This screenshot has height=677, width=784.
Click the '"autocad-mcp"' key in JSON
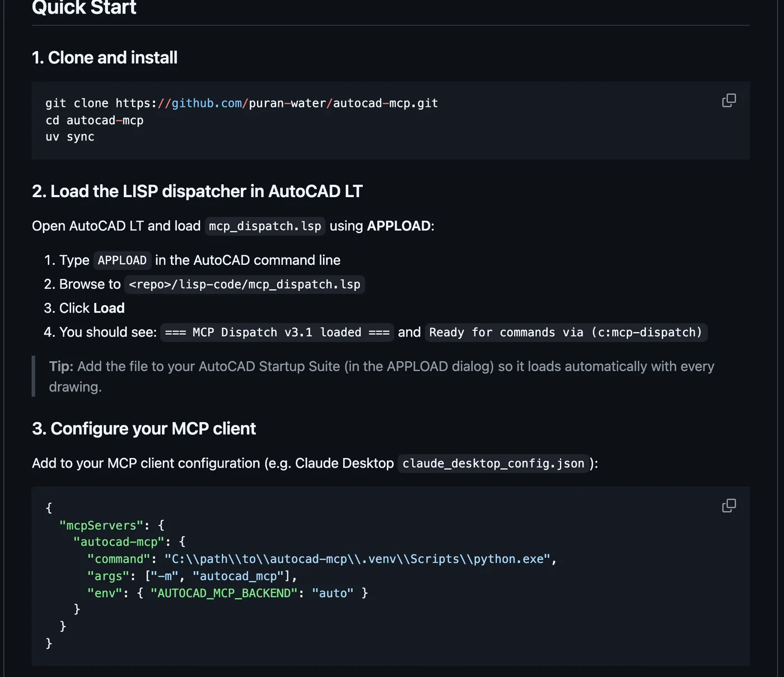tap(119, 542)
